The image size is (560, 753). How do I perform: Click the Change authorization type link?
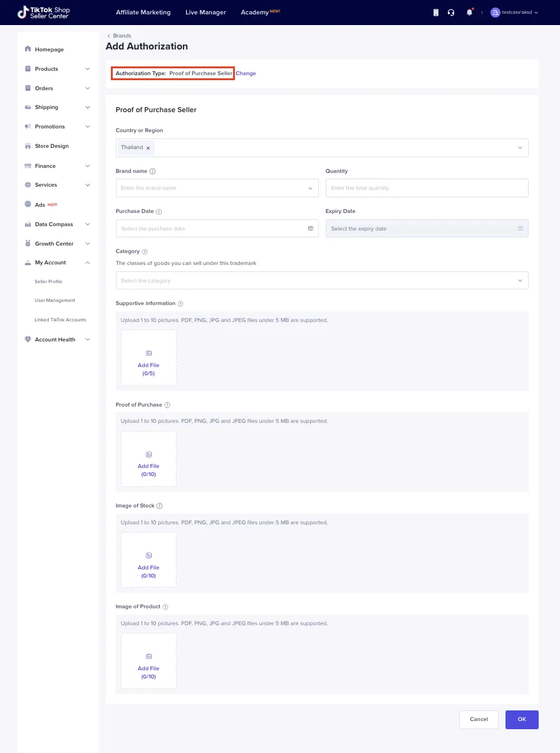tap(246, 73)
